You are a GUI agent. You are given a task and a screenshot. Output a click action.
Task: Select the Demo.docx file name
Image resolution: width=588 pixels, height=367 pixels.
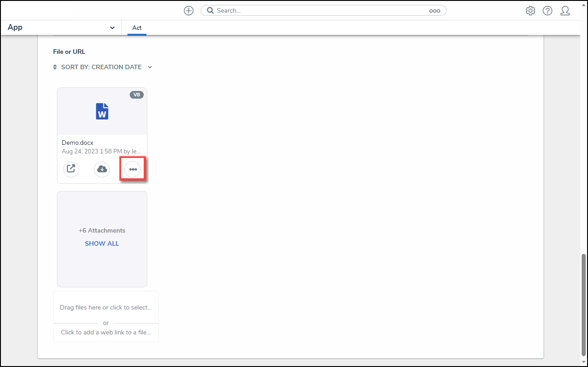click(78, 143)
